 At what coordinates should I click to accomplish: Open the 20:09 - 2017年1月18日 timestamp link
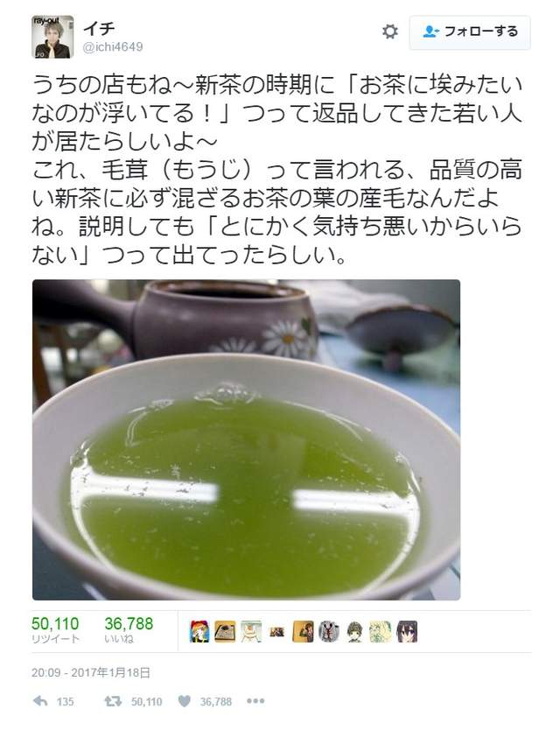(91, 673)
